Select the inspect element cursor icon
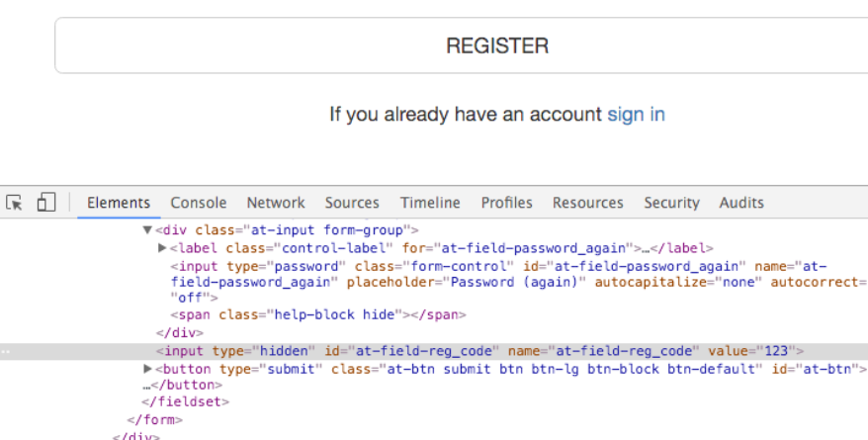 (15, 203)
